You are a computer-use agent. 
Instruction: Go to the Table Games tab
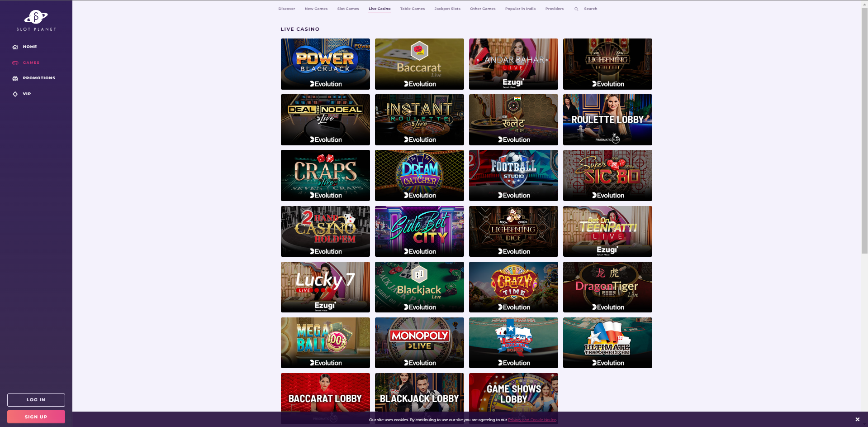[x=413, y=9]
